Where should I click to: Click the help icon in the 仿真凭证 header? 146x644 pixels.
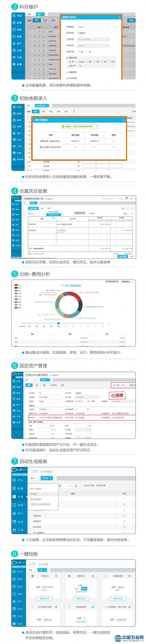(x=131, y=199)
